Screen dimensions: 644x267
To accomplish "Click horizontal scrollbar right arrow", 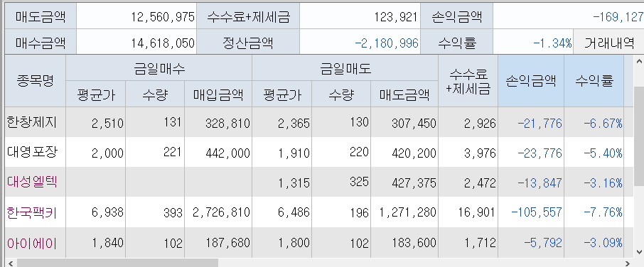I will [627, 263].
